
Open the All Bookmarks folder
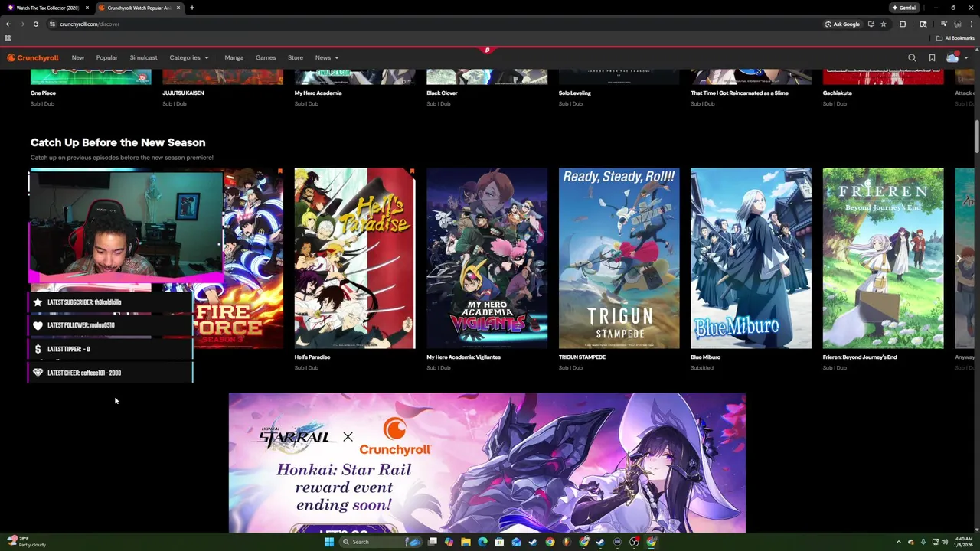click(x=955, y=38)
